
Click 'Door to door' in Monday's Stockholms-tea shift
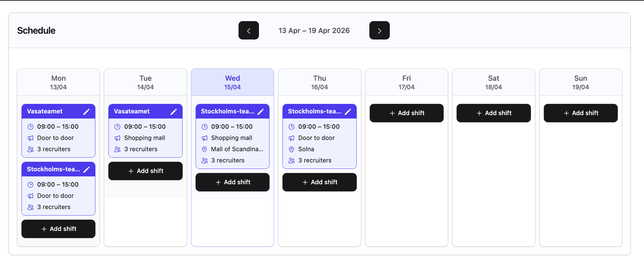pos(56,196)
